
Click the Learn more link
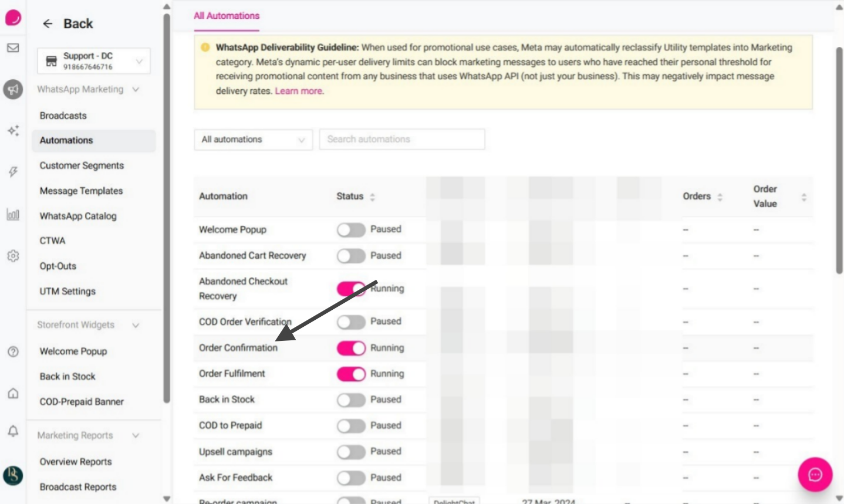click(299, 91)
